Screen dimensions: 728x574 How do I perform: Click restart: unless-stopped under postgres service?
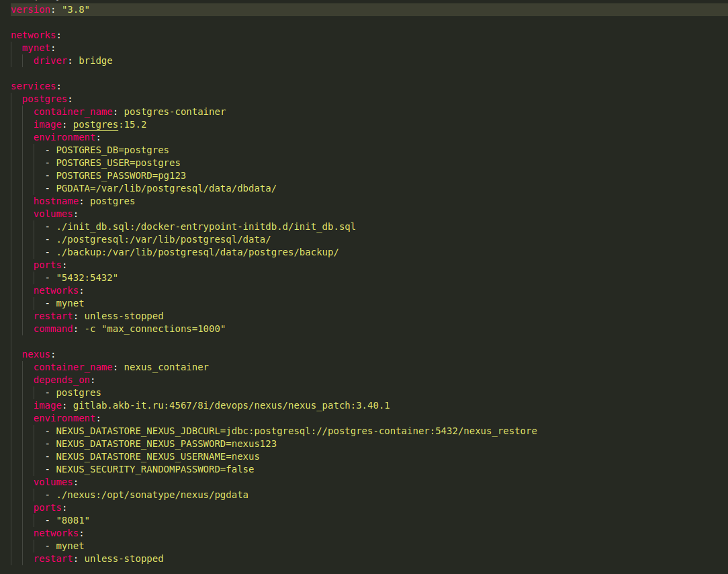pos(99,317)
